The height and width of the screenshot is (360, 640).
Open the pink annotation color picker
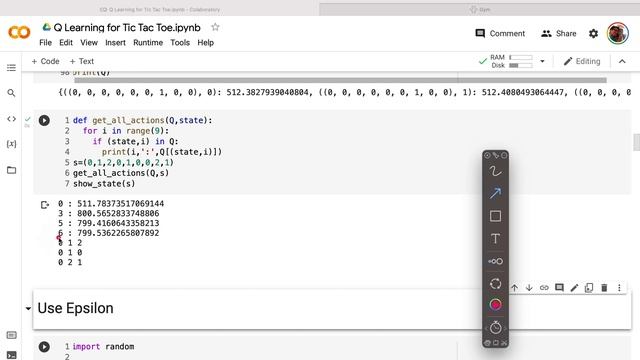click(x=495, y=304)
